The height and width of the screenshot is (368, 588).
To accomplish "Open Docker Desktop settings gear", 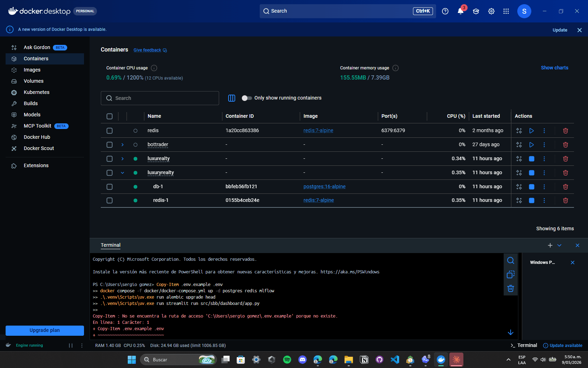I will point(491,11).
